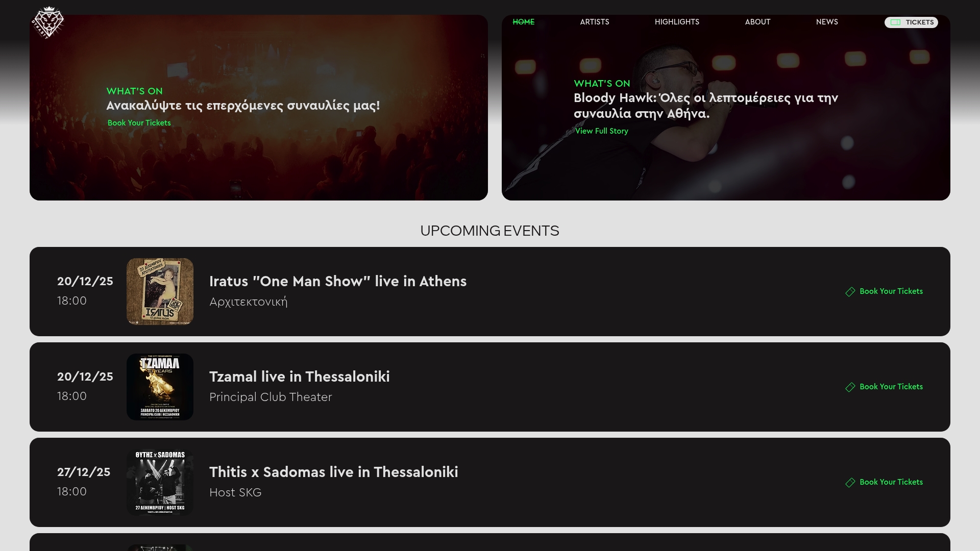This screenshot has height=551, width=980.
Task: Open the Iratus event poster thumbnail
Action: point(160,291)
